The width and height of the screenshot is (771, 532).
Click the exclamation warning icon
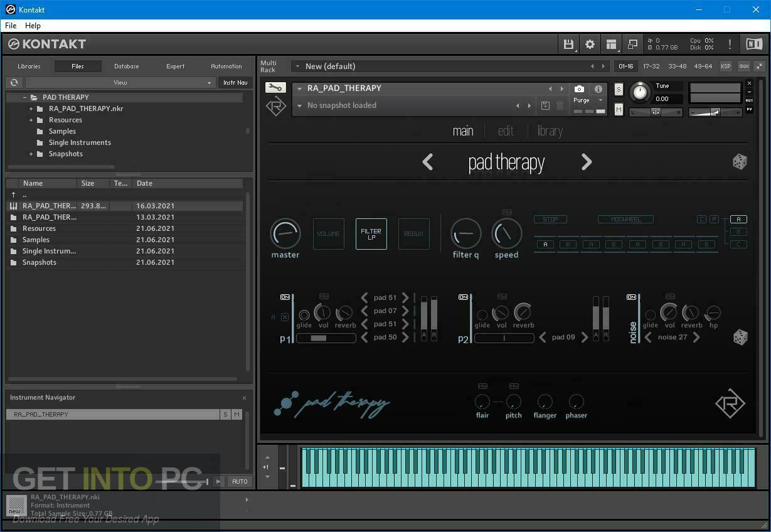pyautogui.click(x=730, y=44)
